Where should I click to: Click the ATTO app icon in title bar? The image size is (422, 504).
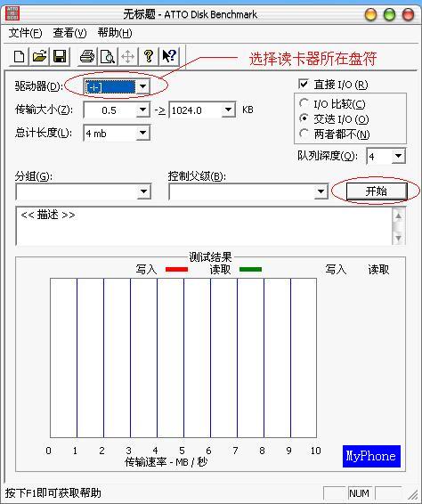(x=12, y=13)
